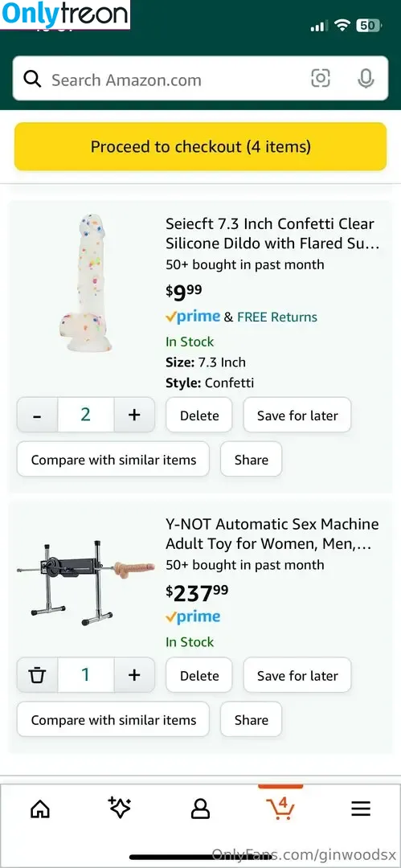The height and width of the screenshot is (868, 401).
Task: Increase quantity of the Seiecft item
Action: tap(134, 415)
